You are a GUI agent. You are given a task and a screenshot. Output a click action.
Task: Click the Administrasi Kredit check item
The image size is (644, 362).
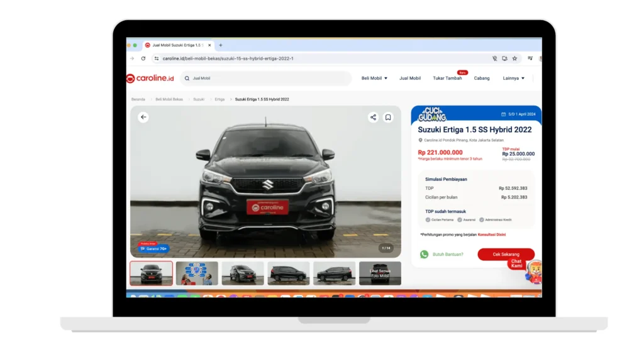(x=496, y=220)
